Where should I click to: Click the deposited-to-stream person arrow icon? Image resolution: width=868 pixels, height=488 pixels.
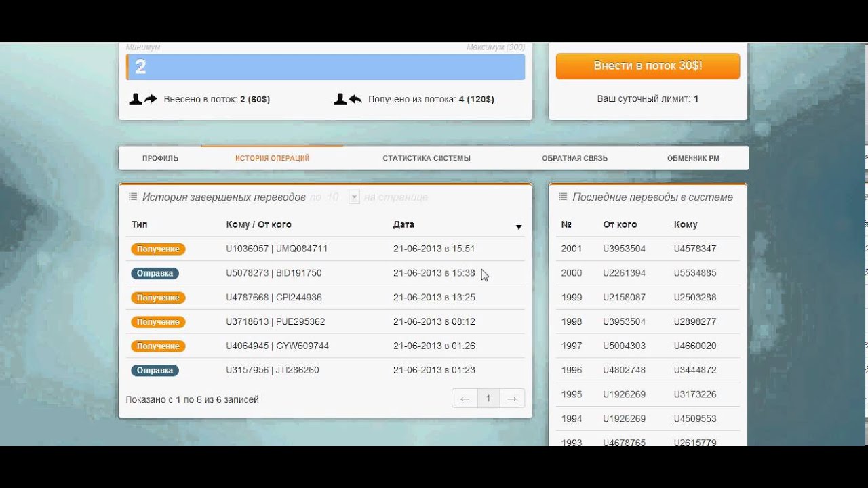pos(143,99)
